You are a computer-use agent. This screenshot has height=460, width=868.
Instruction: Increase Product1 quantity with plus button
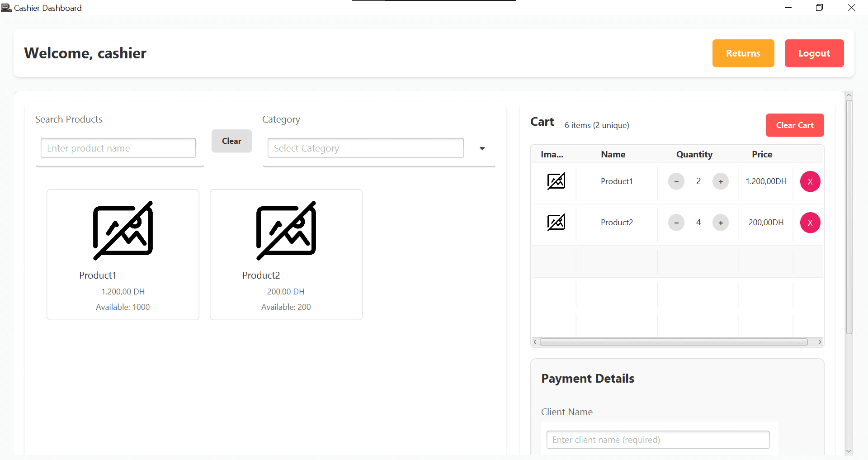coord(720,182)
